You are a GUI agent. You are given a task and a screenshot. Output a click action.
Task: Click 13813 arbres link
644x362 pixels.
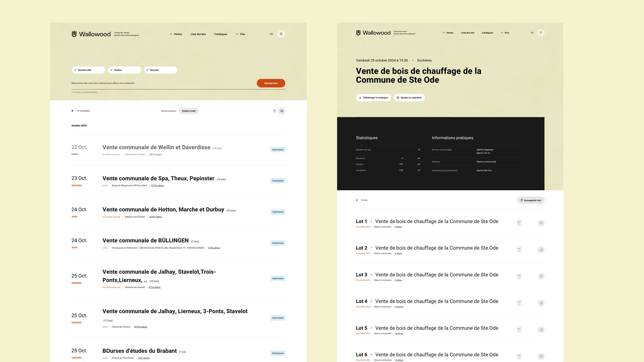(x=155, y=154)
